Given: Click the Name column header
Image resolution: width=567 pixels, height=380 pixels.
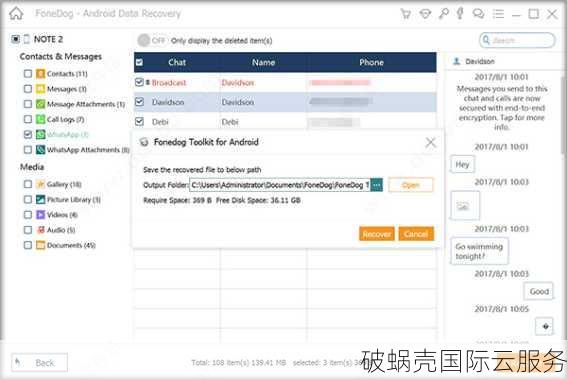Looking at the screenshot, I should coord(263,62).
